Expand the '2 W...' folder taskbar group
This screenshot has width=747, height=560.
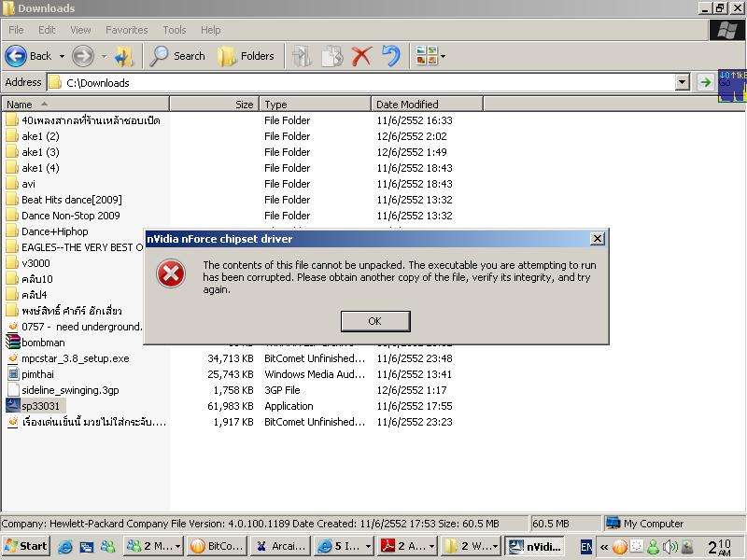(x=495, y=546)
